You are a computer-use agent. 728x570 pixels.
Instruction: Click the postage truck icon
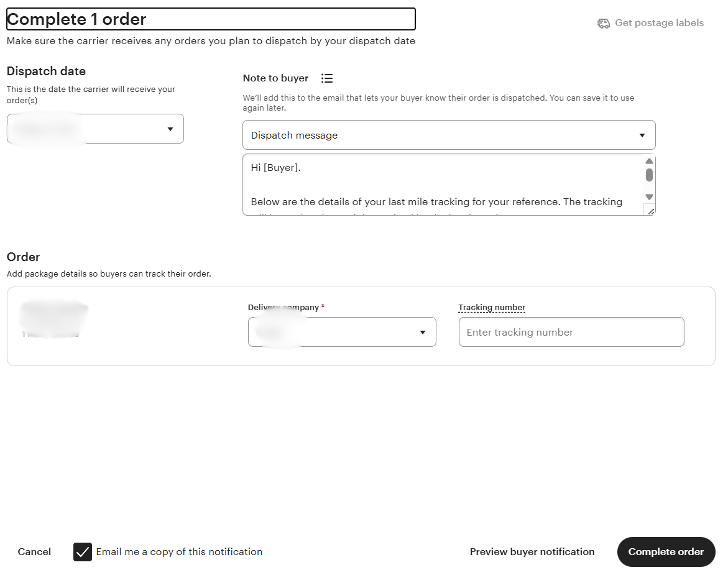point(603,23)
